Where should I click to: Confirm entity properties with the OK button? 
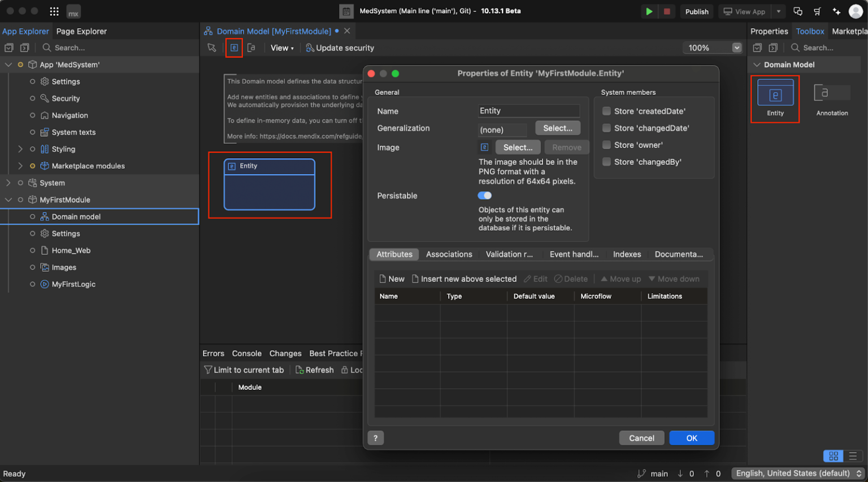click(692, 437)
